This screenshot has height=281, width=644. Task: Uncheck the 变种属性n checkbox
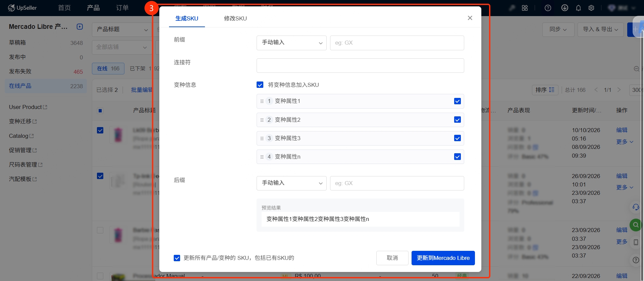tap(457, 157)
